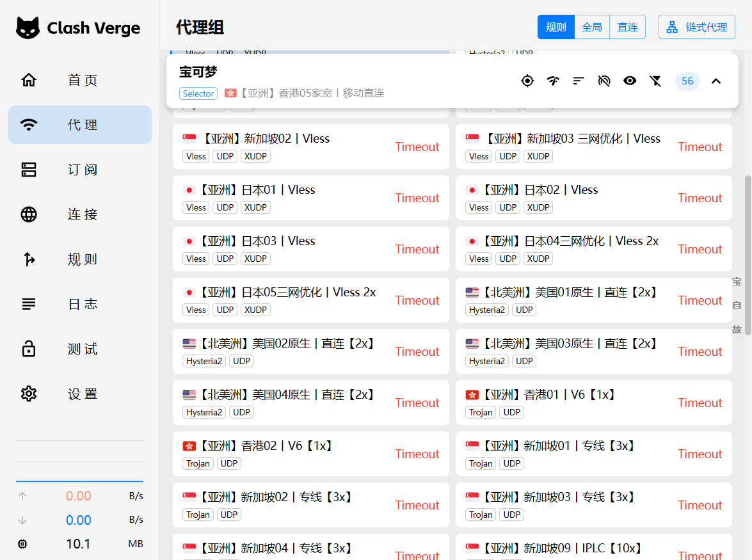752x560 pixels.
Task: Select proxy 新加坡01 | 专线【3x】
Action: coord(594,454)
